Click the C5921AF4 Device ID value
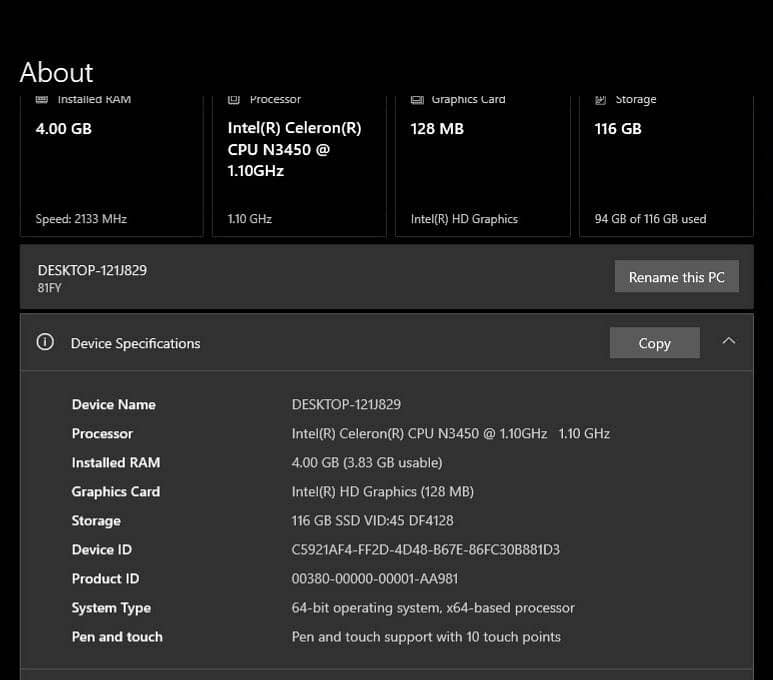The height and width of the screenshot is (680, 773). point(425,550)
